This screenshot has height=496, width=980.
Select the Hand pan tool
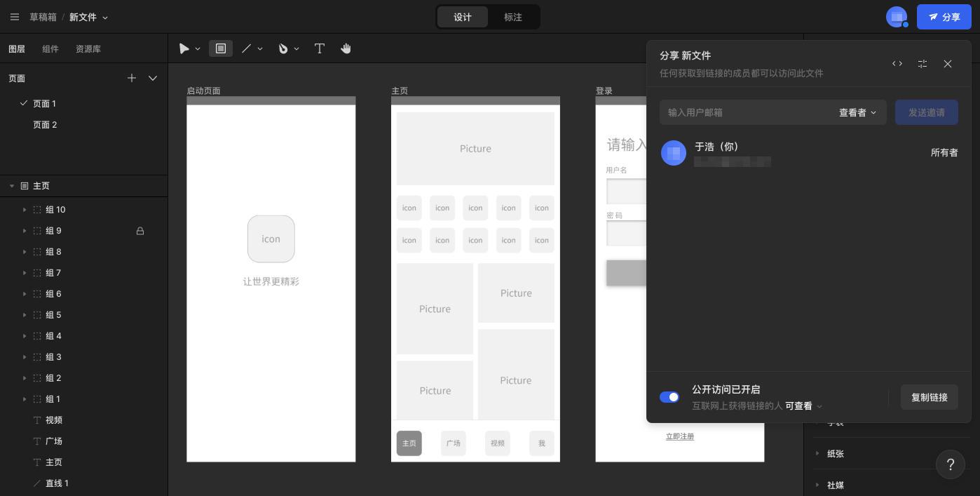click(x=346, y=48)
